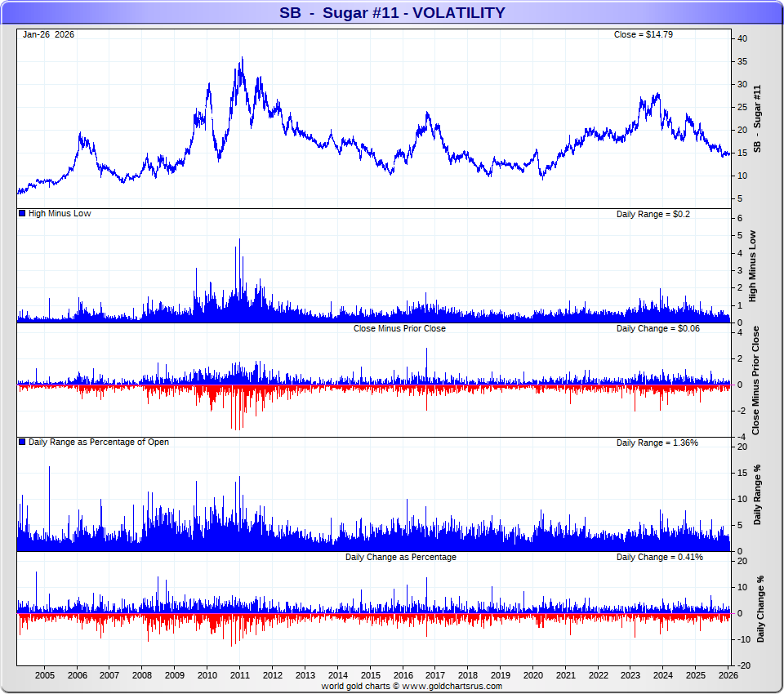Click the 'Close = $14.79' value
Screen dimensions: 784x694
(643, 34)
